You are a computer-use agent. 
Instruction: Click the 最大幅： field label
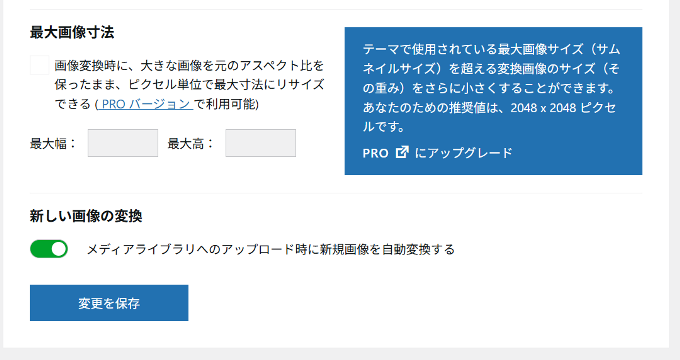(x=53, y=144)
